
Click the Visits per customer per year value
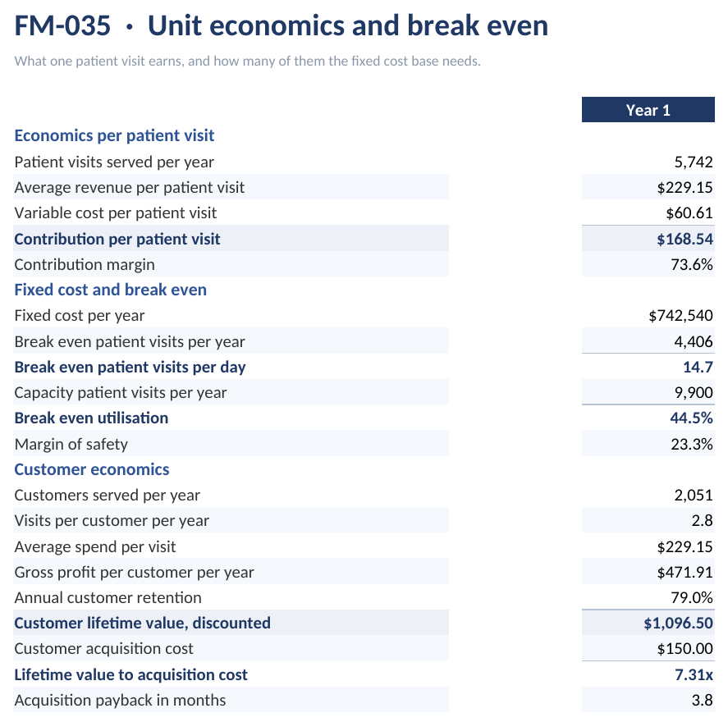[x=702, y=521]
